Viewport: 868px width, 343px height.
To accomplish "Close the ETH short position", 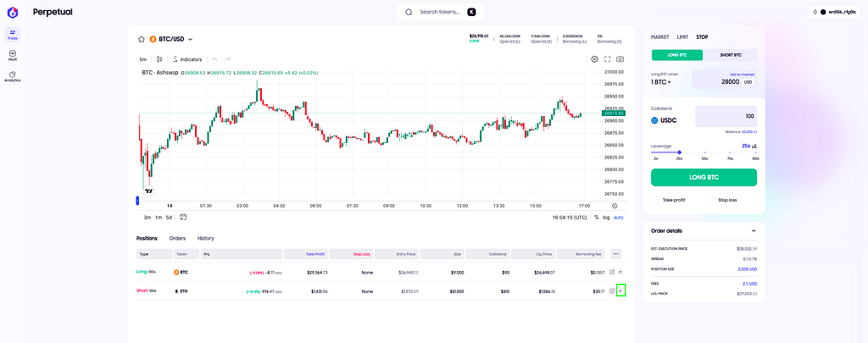I will (x=620, y=290).
